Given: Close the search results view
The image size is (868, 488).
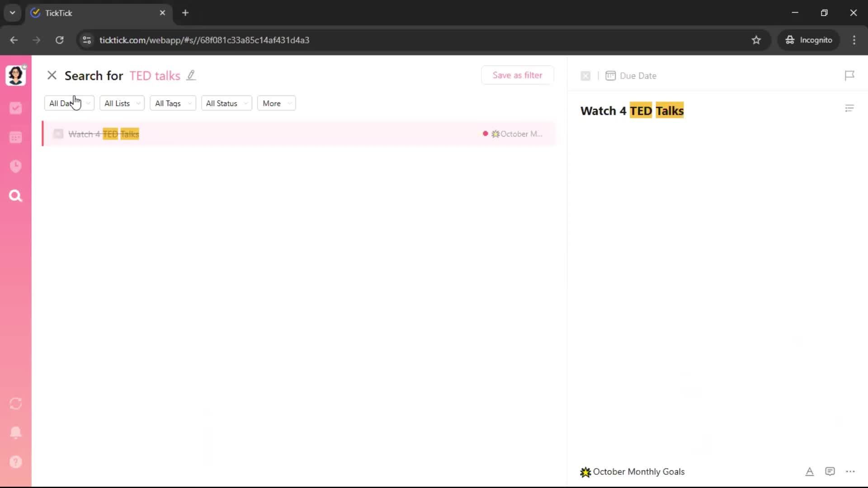Looking at the screenshot, I should point(52,75).
